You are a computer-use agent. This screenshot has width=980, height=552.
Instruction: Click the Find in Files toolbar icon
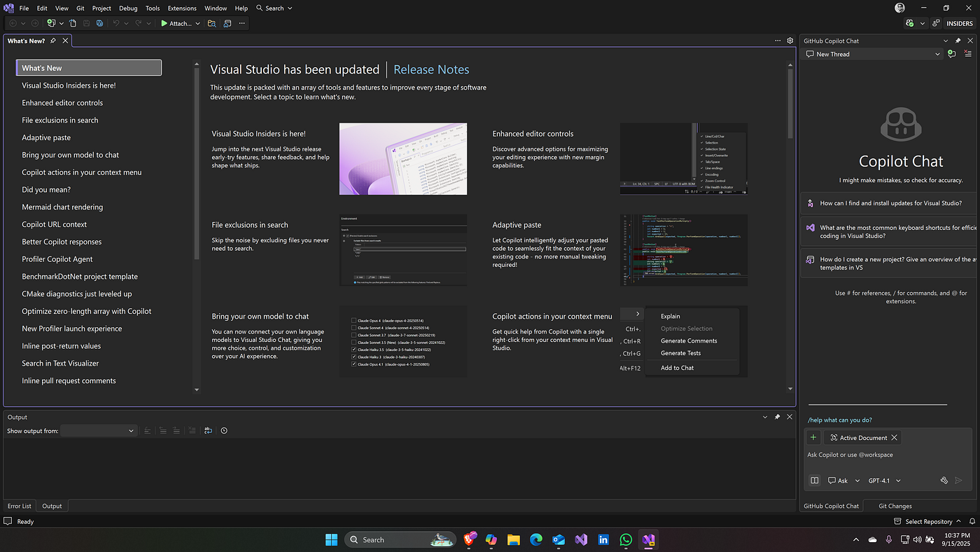click(x=212, y=23)
